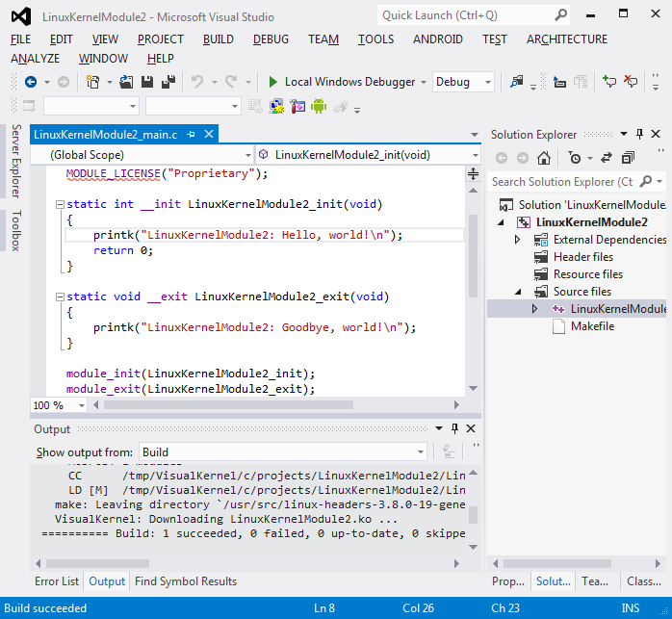Click the Pending Changes Filter clock icon
The image size is (672, 619).
(575, 158)
